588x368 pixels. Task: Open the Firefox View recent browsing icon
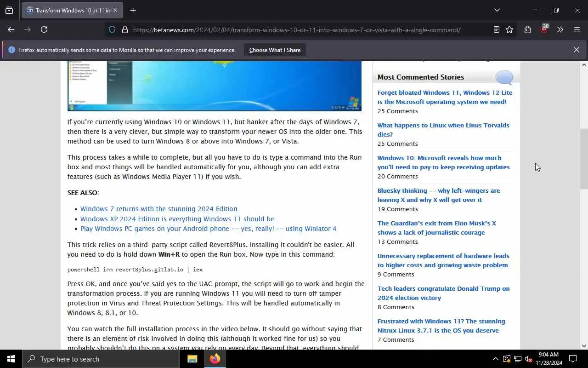point(9,10)
